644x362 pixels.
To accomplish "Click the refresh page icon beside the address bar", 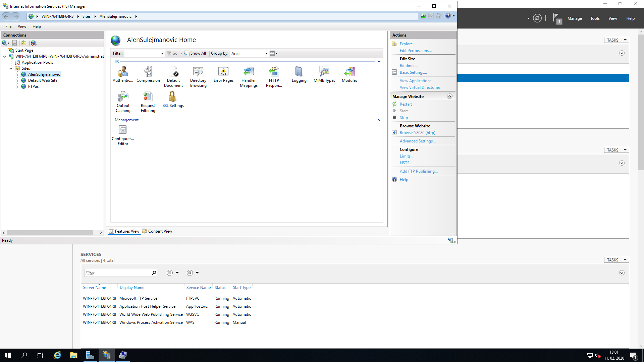I will pos(423,16).
